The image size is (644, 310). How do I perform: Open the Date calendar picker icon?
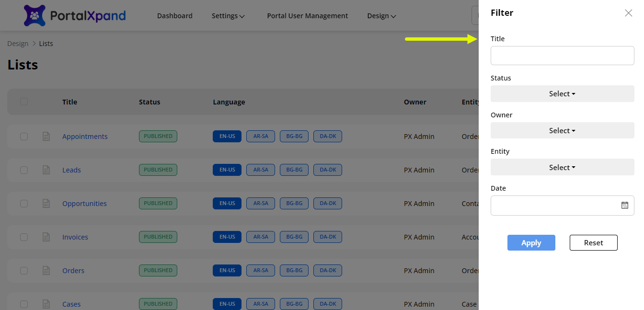click(624, 205)
